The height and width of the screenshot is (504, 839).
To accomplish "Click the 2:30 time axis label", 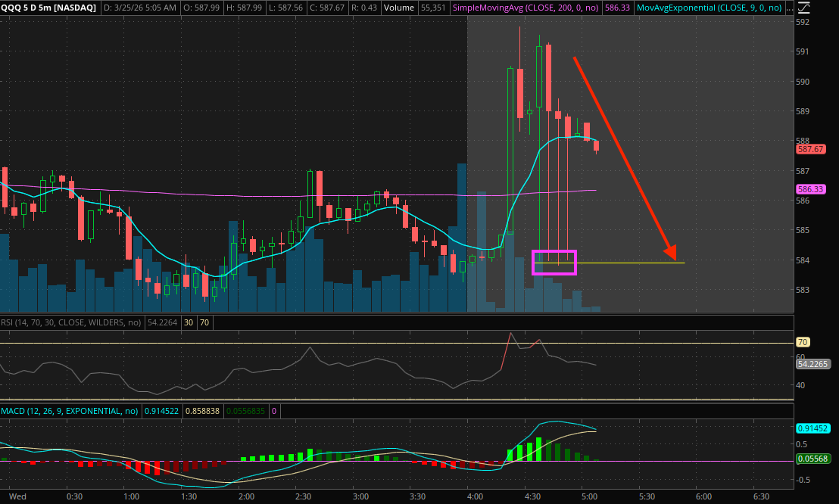I will 304,496.
